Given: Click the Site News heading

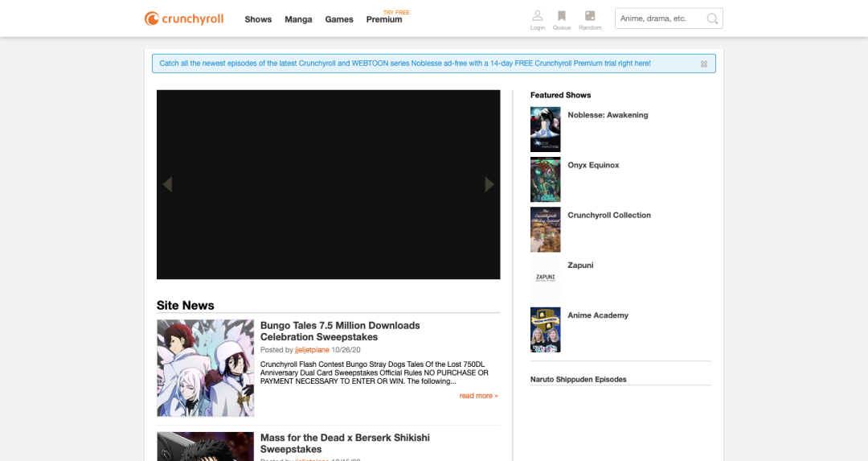Looking at the screenshot, I should (186, 305).
